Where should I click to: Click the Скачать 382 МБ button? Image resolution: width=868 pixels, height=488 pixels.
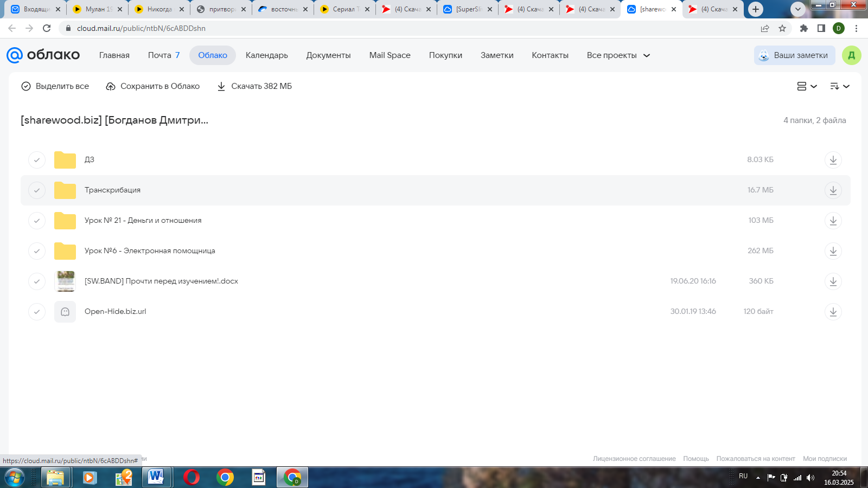(254, 86)
